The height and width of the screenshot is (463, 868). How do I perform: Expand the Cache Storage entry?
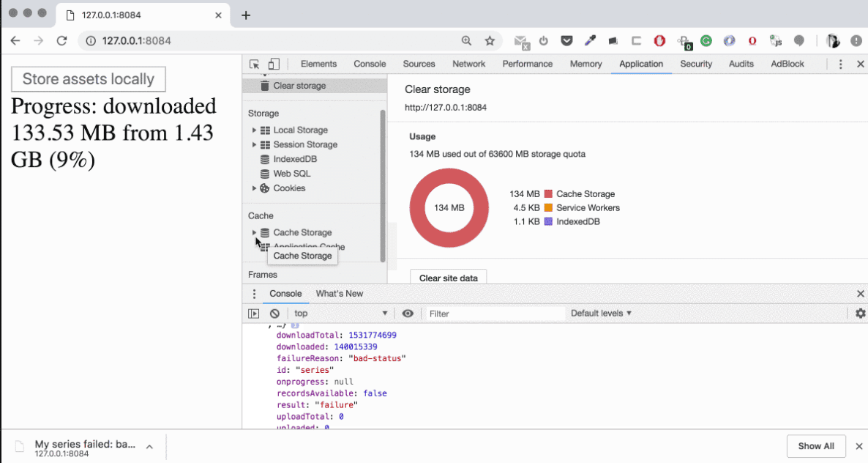254,232
